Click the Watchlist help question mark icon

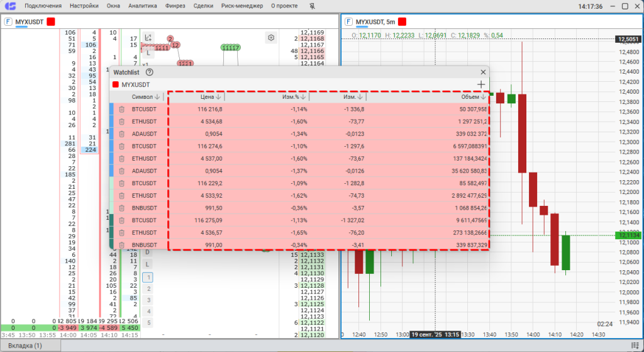click(150, 72)
